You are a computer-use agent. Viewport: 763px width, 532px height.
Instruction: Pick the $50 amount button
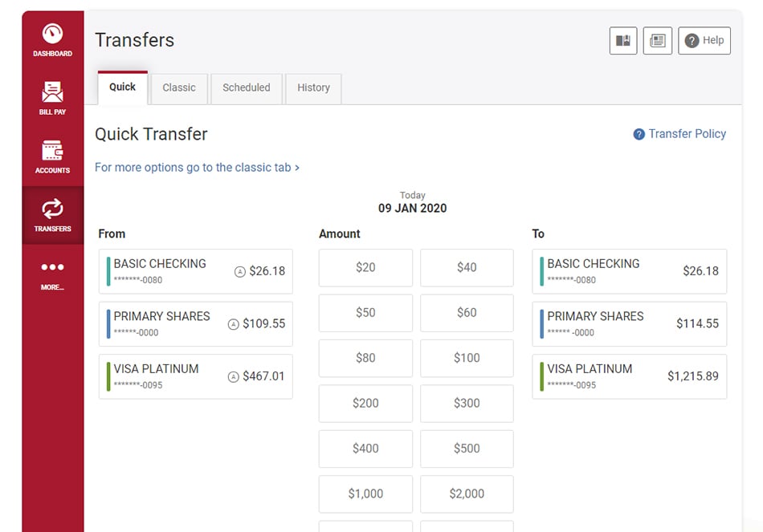(x=365, y=313)
